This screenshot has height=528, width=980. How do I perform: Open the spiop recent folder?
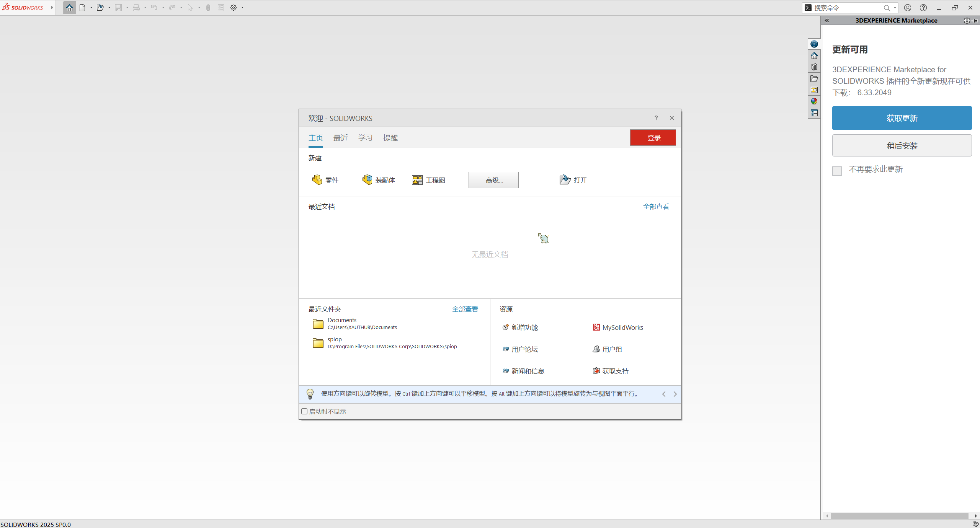tap(385, 343)
